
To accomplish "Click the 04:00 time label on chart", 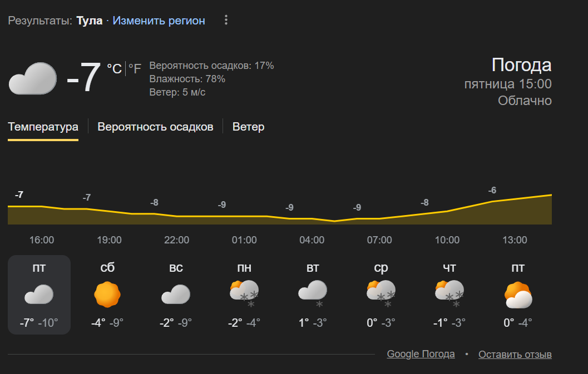I will [312, 240].
